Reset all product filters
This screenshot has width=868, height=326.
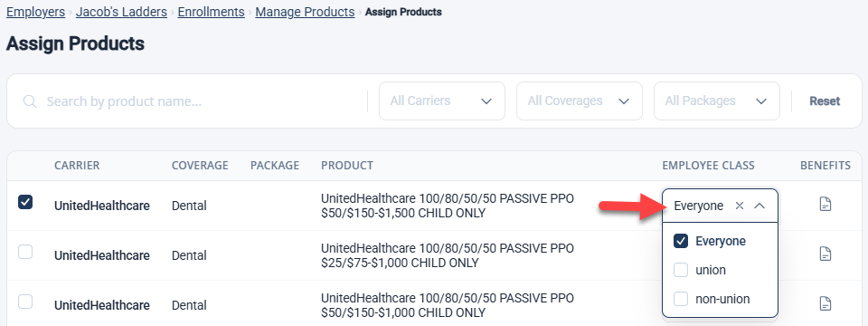pyautogui.click(x=825, y=101)
